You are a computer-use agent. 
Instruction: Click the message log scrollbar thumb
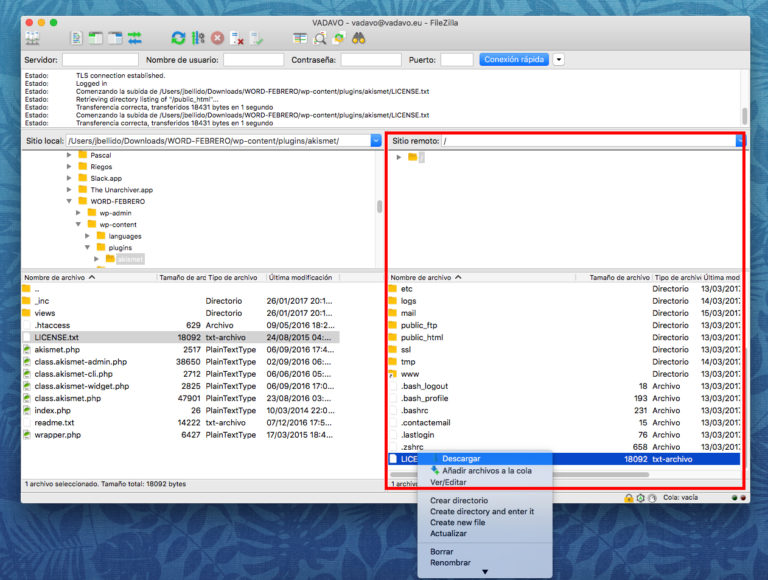pos(744,116)
